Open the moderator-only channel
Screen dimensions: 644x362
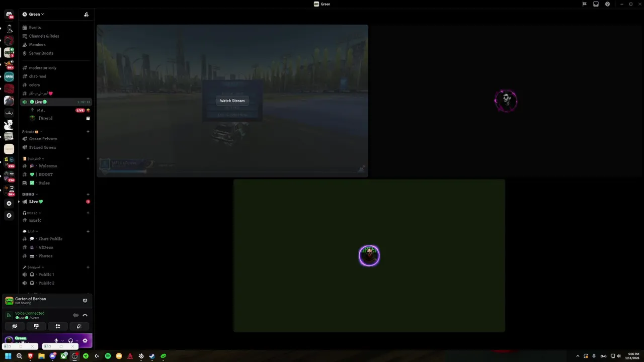coord(56,68)
